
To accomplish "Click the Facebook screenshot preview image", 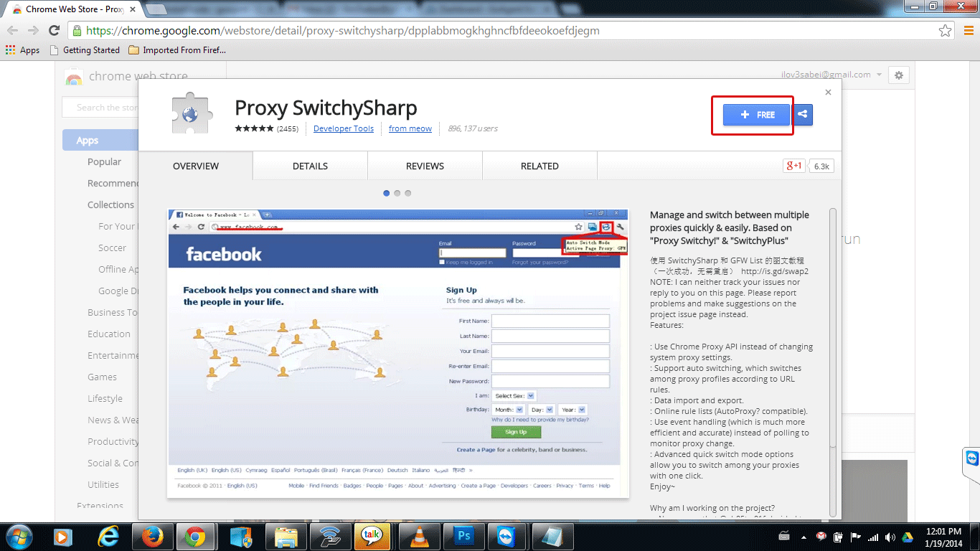I will (398, 353).
